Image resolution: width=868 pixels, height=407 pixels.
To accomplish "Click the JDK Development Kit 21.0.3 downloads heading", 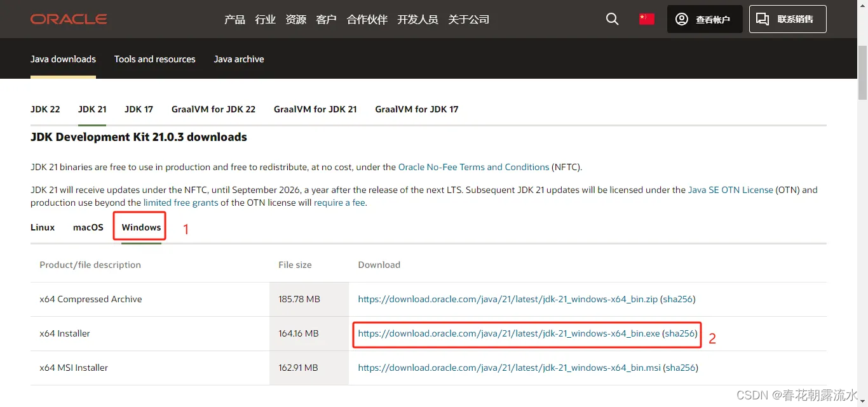I will 139,137.
